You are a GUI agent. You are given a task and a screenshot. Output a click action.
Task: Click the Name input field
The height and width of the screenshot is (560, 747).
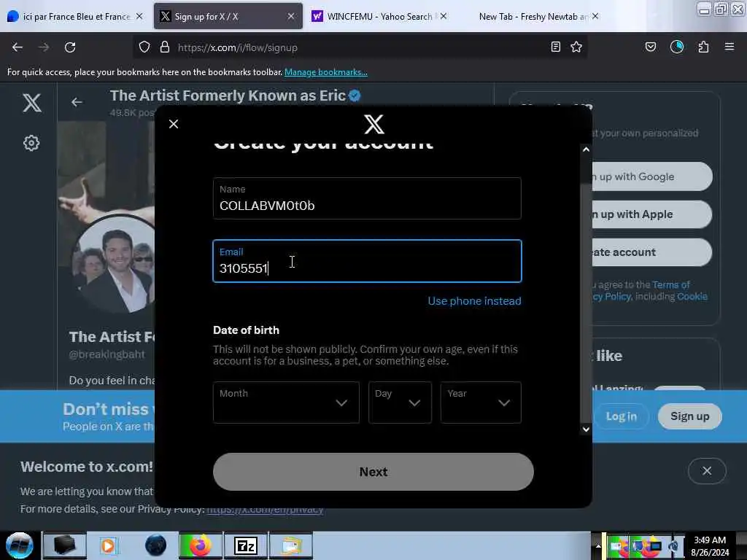(367, 198)
